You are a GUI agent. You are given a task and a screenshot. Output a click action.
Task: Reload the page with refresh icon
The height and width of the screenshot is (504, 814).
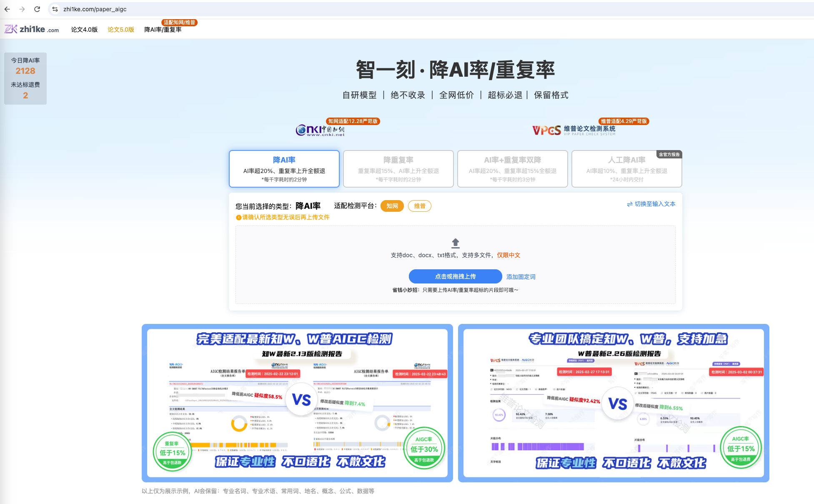[x=37, y=9]
